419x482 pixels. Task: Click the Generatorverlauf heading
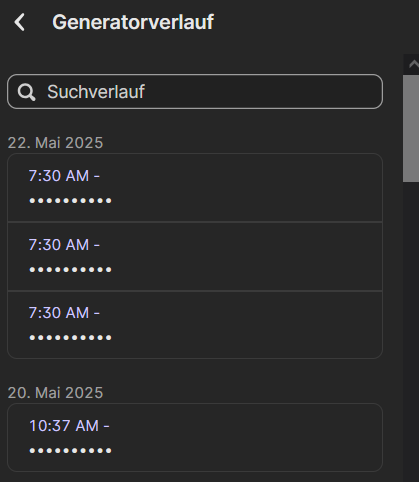click(133, 22)
